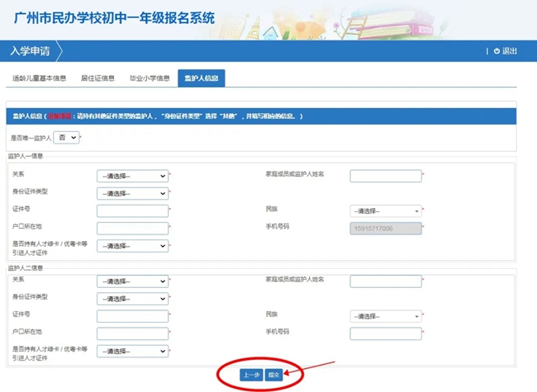Click guardian two 手机号码 input field
This screenshot has height=392, width=537.
[x=385, y=333]
